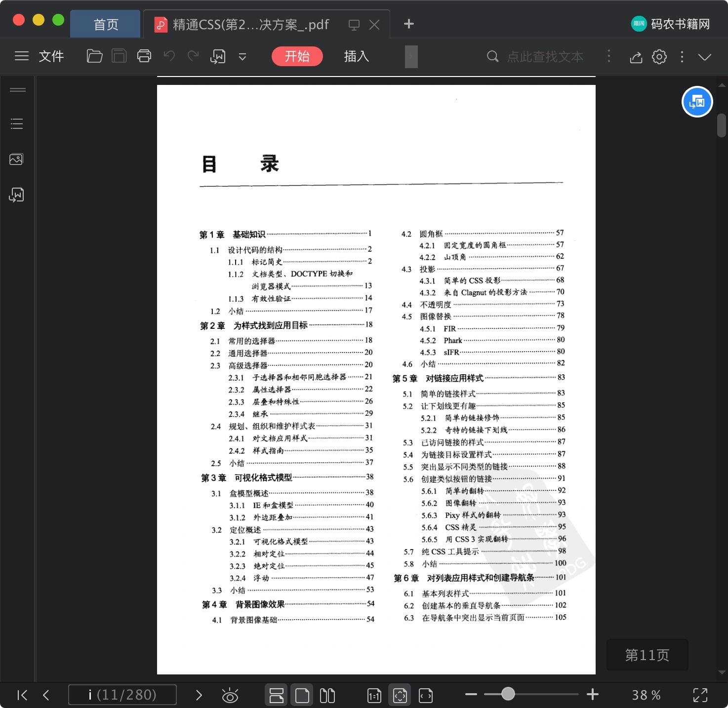Zoom in with the plus button
This screenshot has height=708, width=728.
click(x=593, y=694)
